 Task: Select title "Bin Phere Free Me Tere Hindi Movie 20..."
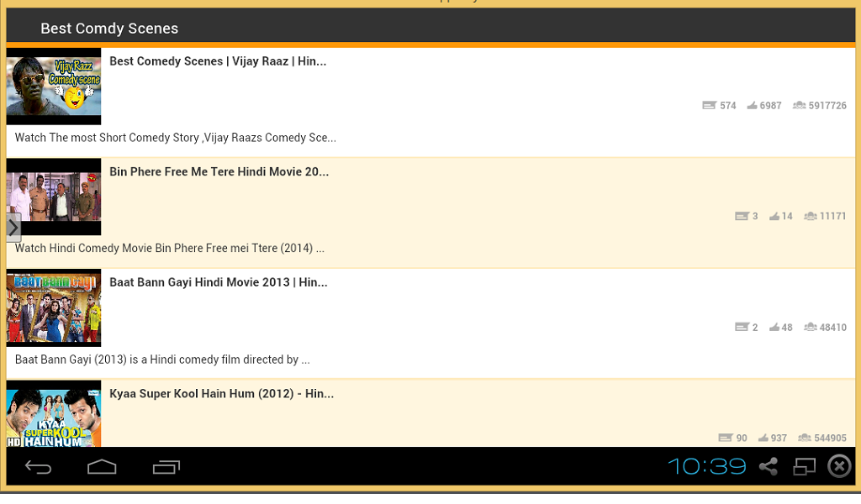(x=219, y=171)
